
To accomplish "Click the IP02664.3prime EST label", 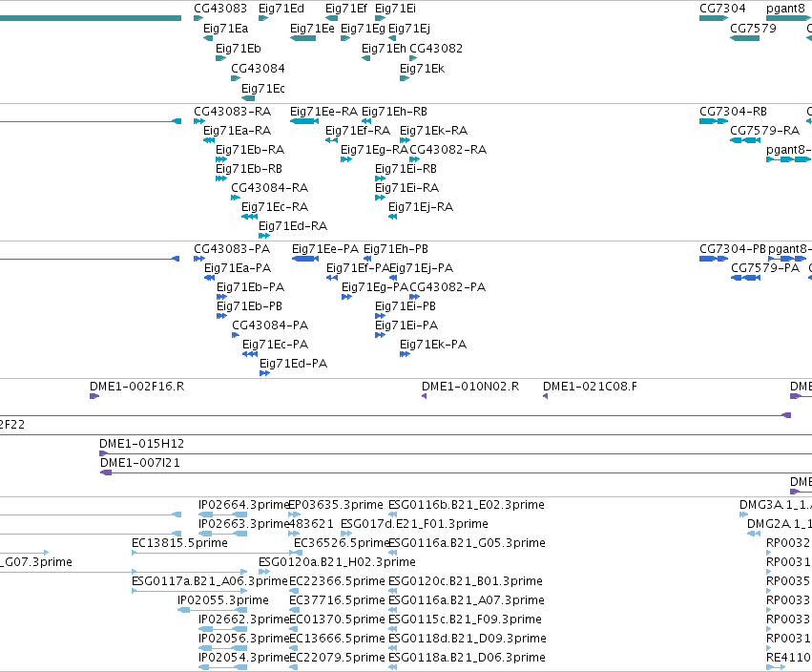I will (243, 505).
